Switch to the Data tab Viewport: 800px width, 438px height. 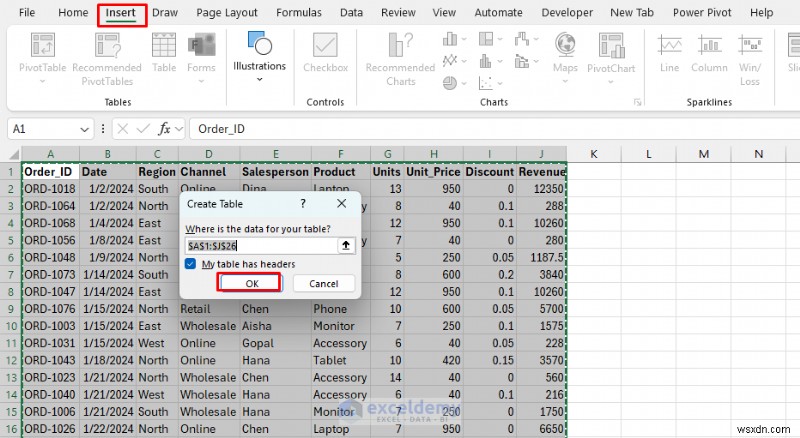[352, 13]
